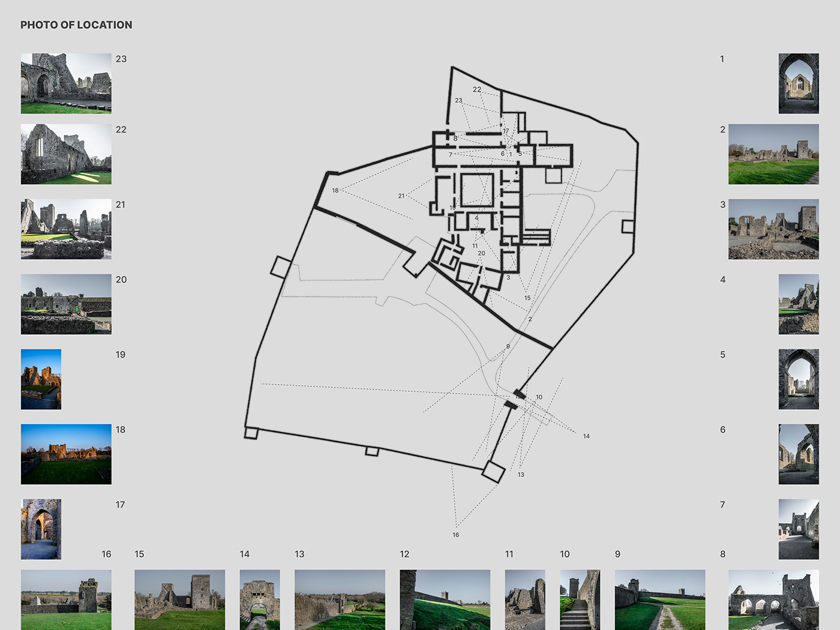The height and width of the screenshot is (630, 840).
Task: Open photo 2 on the right
Action: coord(773,154)
